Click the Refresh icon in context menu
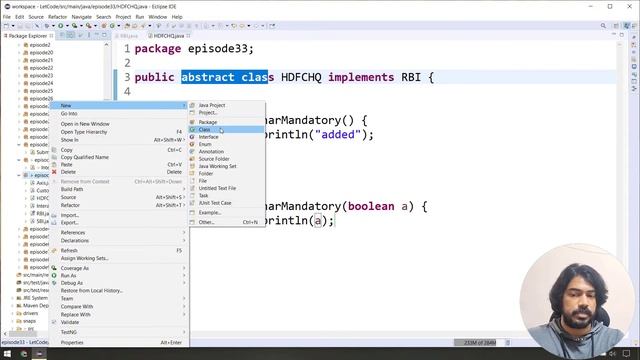Screen dimensions: 640x360 coord(54,251)
